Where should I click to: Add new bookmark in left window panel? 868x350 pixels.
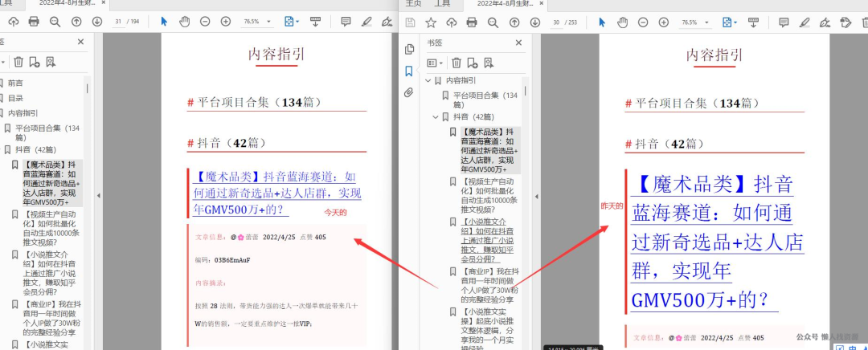tap(35, 62)
